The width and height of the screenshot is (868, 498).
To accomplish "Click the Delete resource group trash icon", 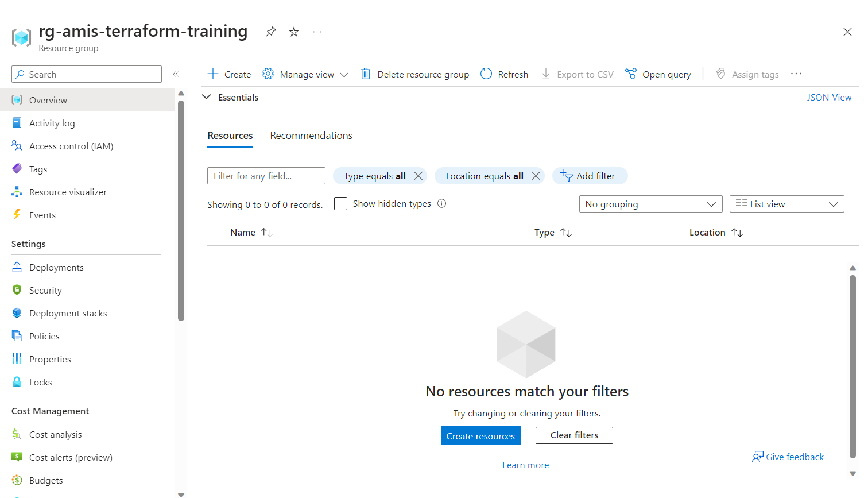I will (366, 74).
